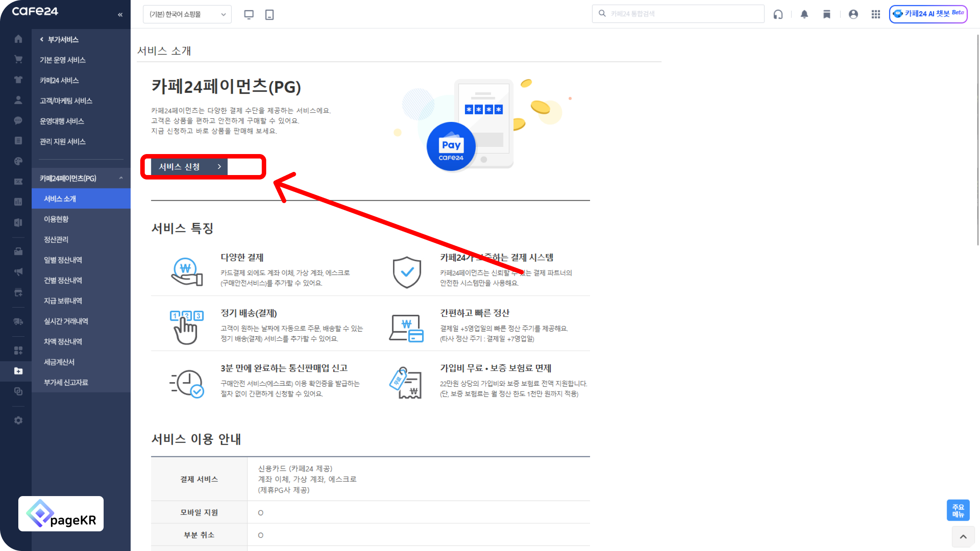This screenshot has width=980, height=551.
Task: Open 이용현황 menu item
Action: (56, 219)
